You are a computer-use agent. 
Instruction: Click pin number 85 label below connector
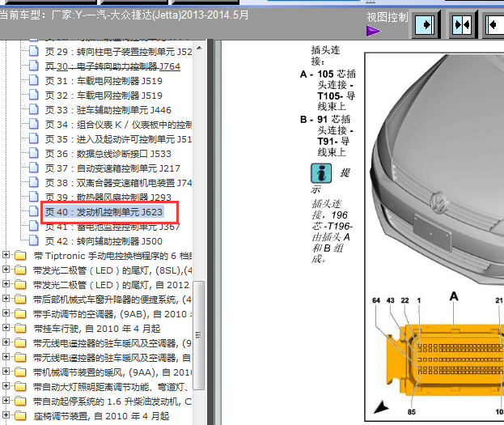[412, 411]
